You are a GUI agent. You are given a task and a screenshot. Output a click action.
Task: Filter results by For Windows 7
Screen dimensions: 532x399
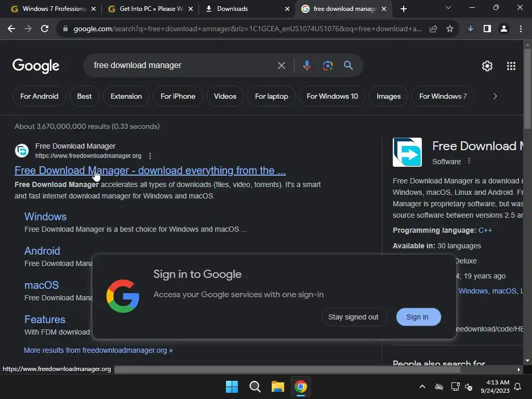[443, 96]
